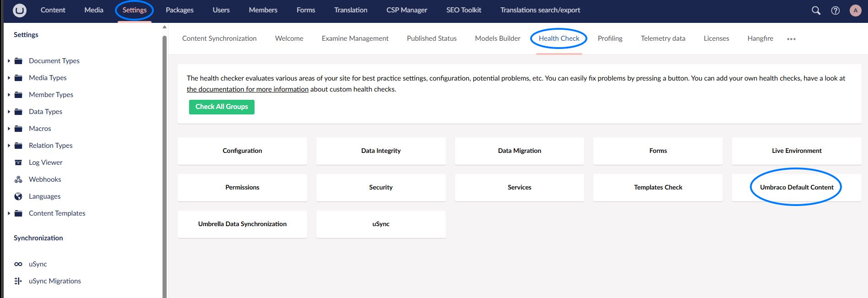Switch to Content Synchronization tab
Viewport: 868px width, 298px height.
coord(219,38)
